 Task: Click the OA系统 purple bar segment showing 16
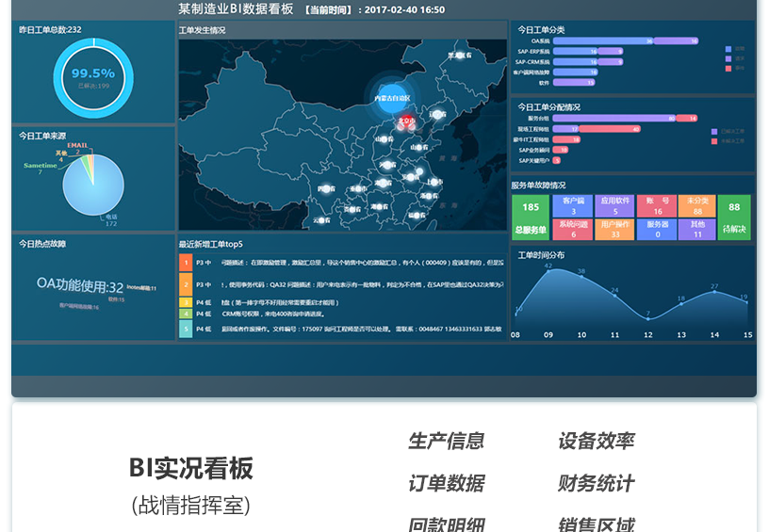677,41
